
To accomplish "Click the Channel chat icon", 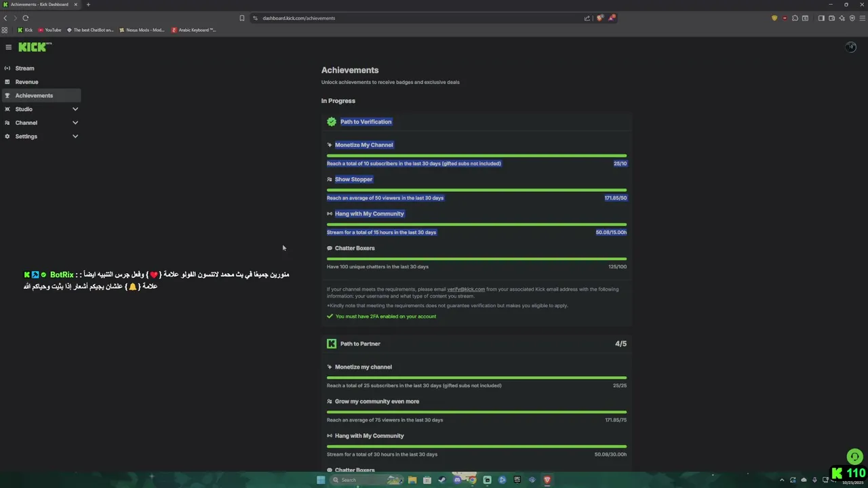I will (7, 123).
